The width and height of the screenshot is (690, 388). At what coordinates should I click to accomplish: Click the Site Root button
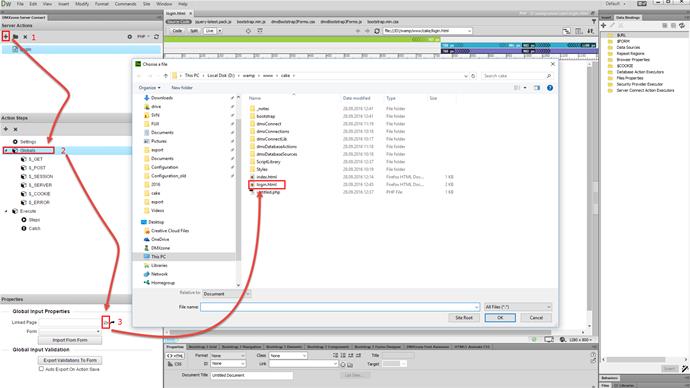[464, 318]
